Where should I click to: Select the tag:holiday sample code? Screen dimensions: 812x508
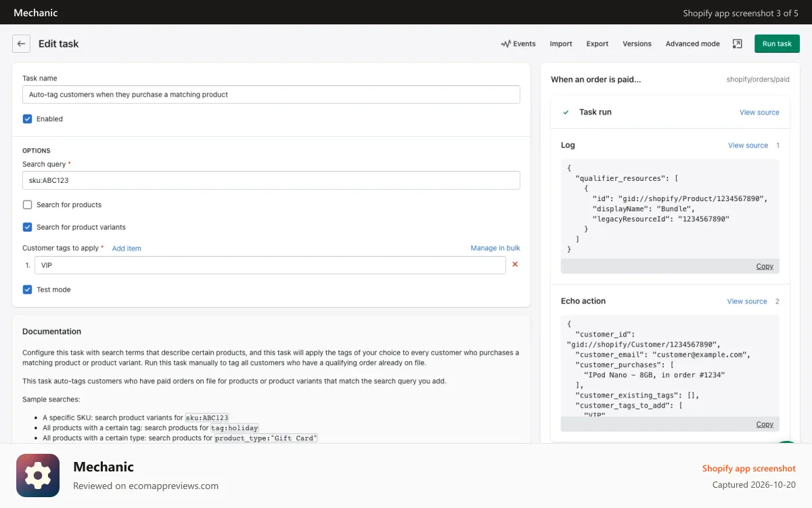click(234, 428)
